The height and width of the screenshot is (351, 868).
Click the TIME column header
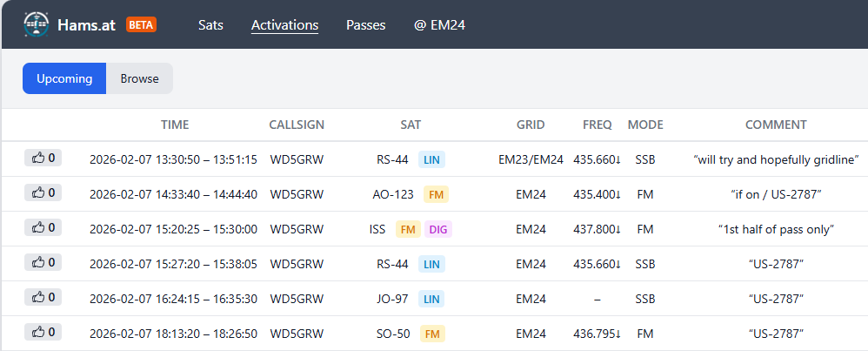point(175,125)
